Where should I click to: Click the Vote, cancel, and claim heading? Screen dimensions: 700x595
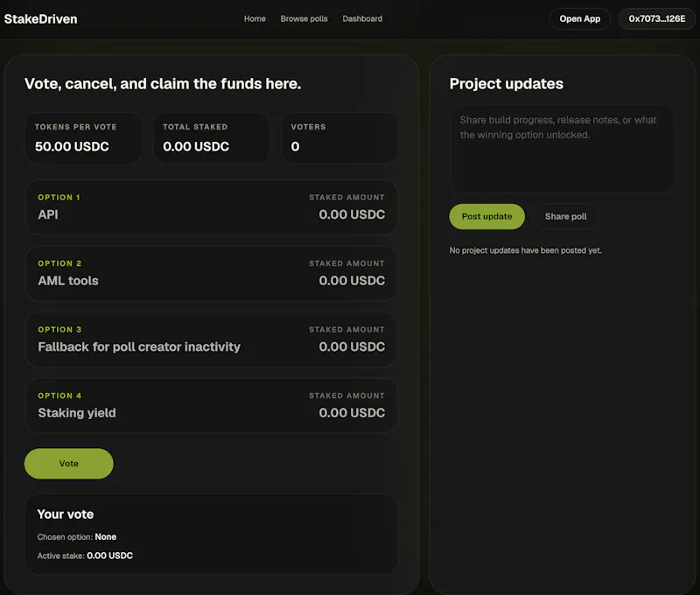[x=163, y=84]
